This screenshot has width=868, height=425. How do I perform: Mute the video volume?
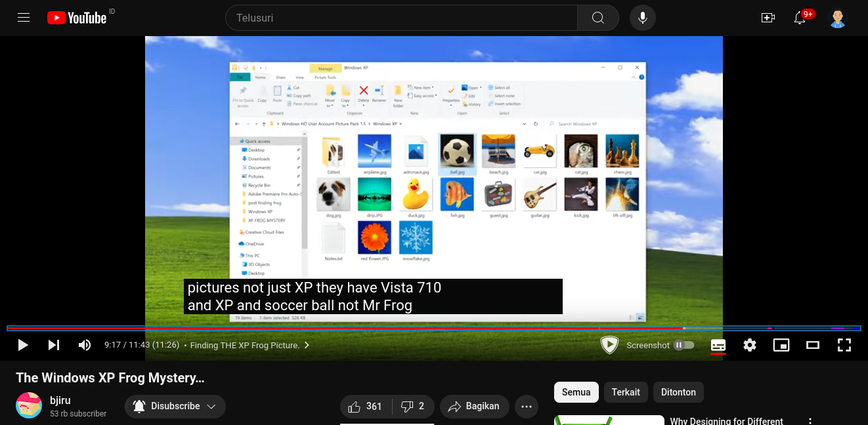coord(85,345)
